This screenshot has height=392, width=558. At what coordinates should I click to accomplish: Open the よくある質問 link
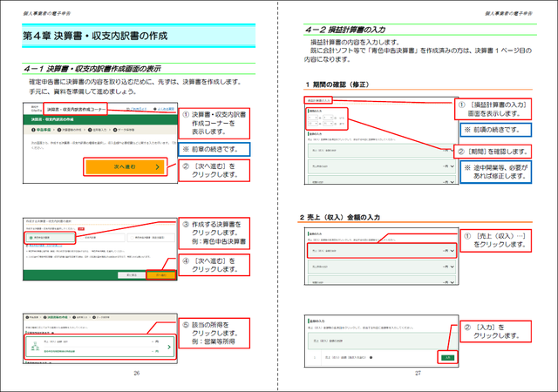[164, 109]
